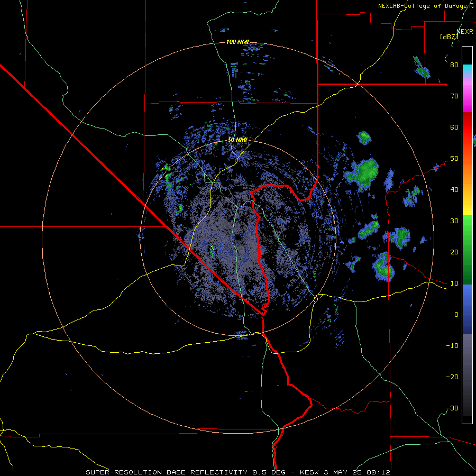Click the 100 NMI range ring label

237,42
